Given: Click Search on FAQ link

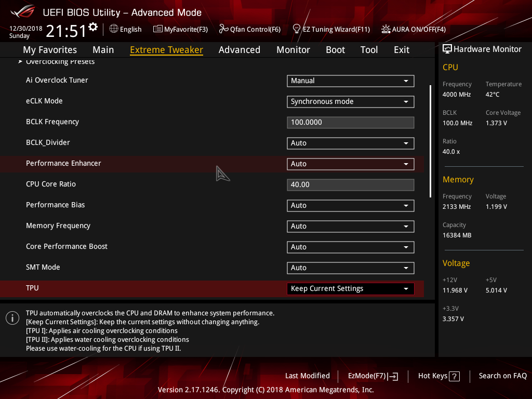Looking at the screenshot, I should click(x=502, y=376).
